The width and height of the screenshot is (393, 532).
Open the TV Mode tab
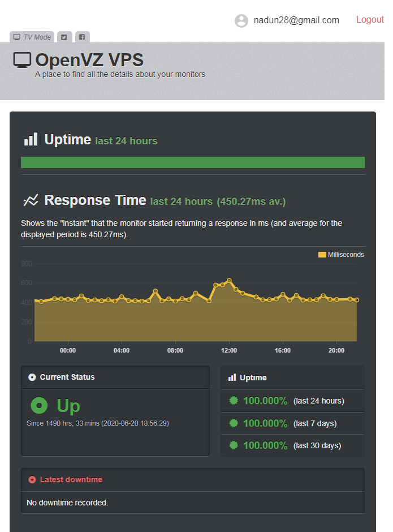coord(32,37)
